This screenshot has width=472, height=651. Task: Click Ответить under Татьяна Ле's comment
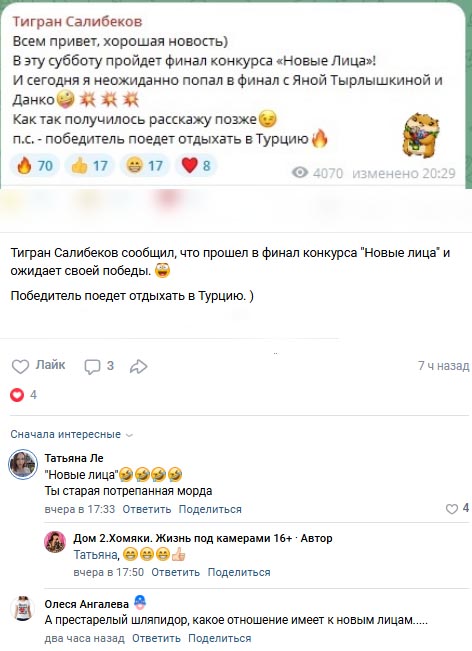coord(147,509)
